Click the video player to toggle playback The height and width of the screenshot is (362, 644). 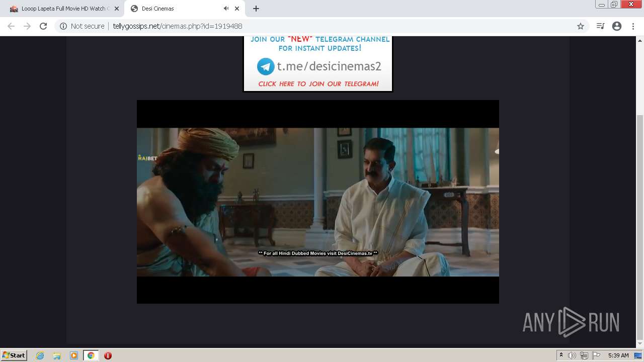pos(318,202)
